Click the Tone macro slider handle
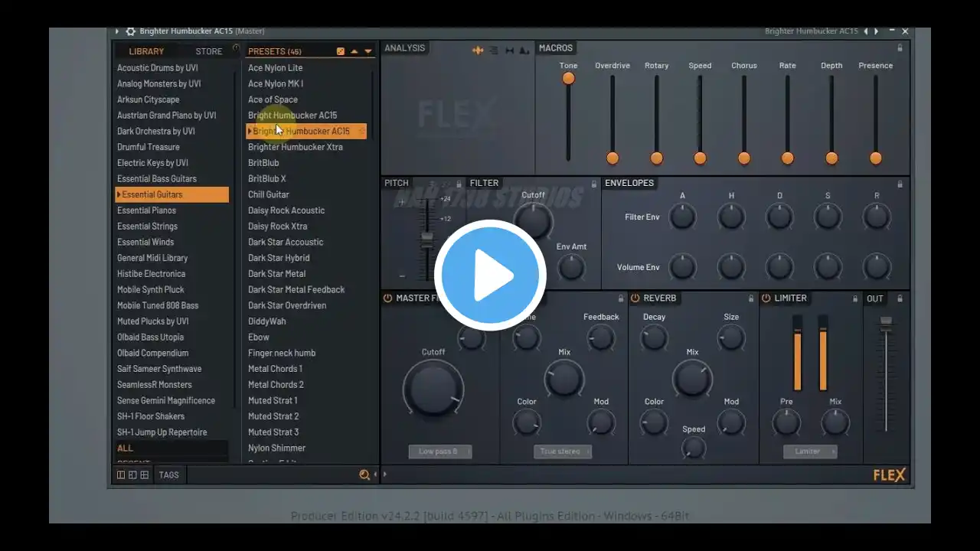980x551 pixels. coord(568,78)
